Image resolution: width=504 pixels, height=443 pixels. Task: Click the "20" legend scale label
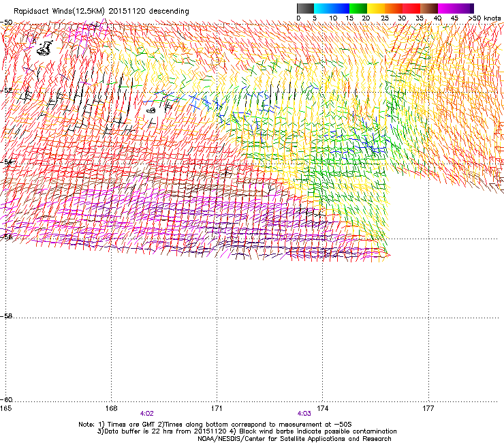pyautogui.click(x=366, y=18)
